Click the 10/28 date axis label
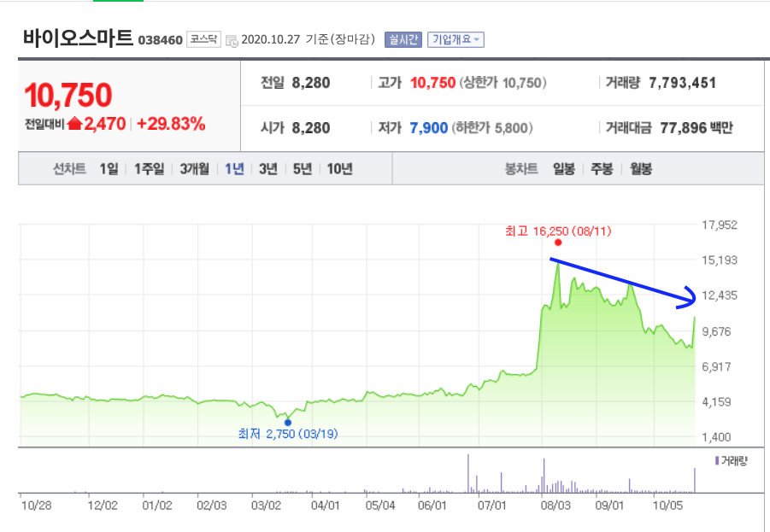Screen dimensions: 770x532 pyautogui.click(x=37, y=506)
